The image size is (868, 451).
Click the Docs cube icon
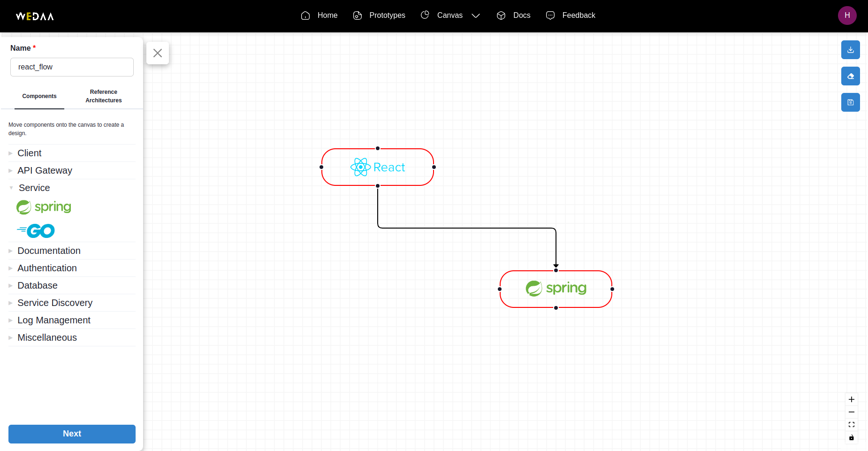tap(501, 15)
